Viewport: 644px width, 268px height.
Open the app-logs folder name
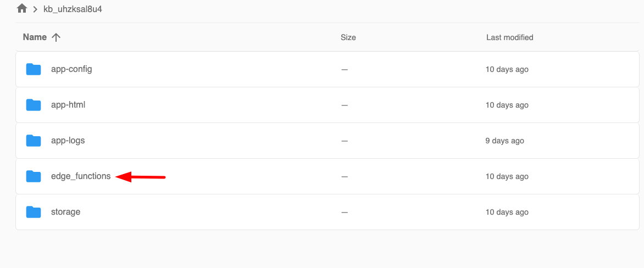tap(68, 141)
